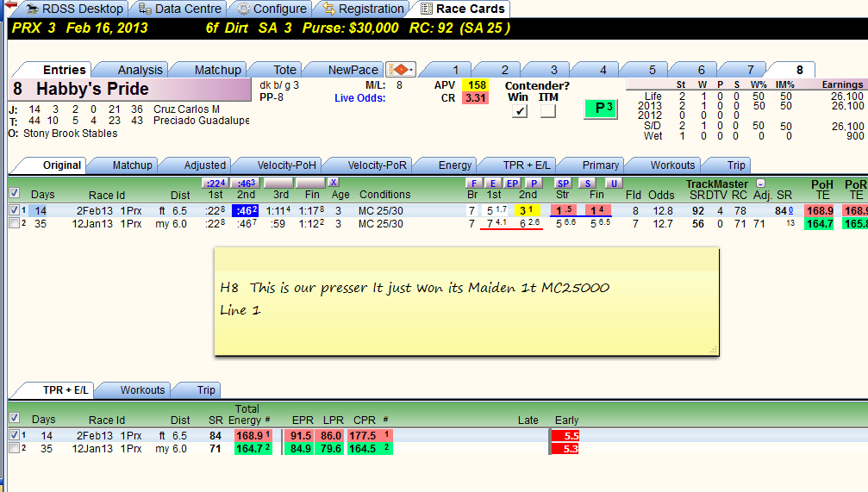
Task: Toggle the Win contender checkbox
Action: coord(519,110)
